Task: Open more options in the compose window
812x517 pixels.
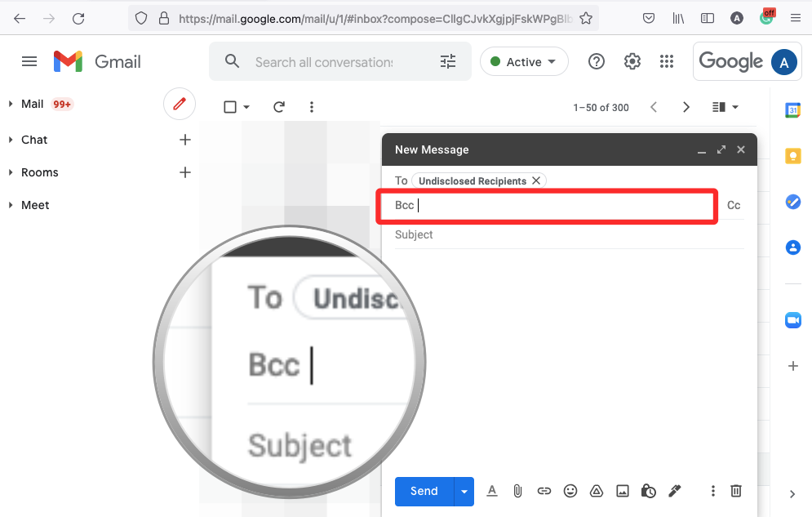Action: [x=712, y=491]
